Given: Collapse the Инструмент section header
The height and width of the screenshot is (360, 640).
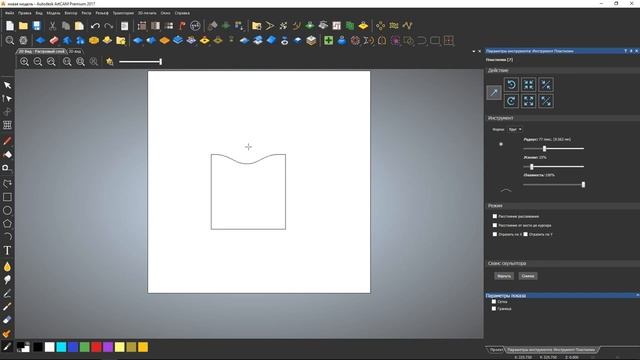Looking at the screenshot, I should pyautogui.click(x=562, y=118).
